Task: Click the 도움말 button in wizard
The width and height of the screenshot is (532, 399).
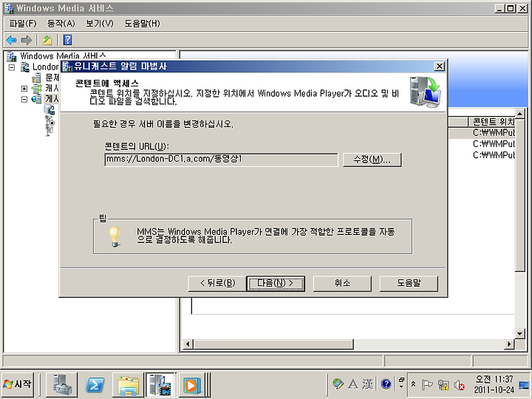Action: [409, 283]
